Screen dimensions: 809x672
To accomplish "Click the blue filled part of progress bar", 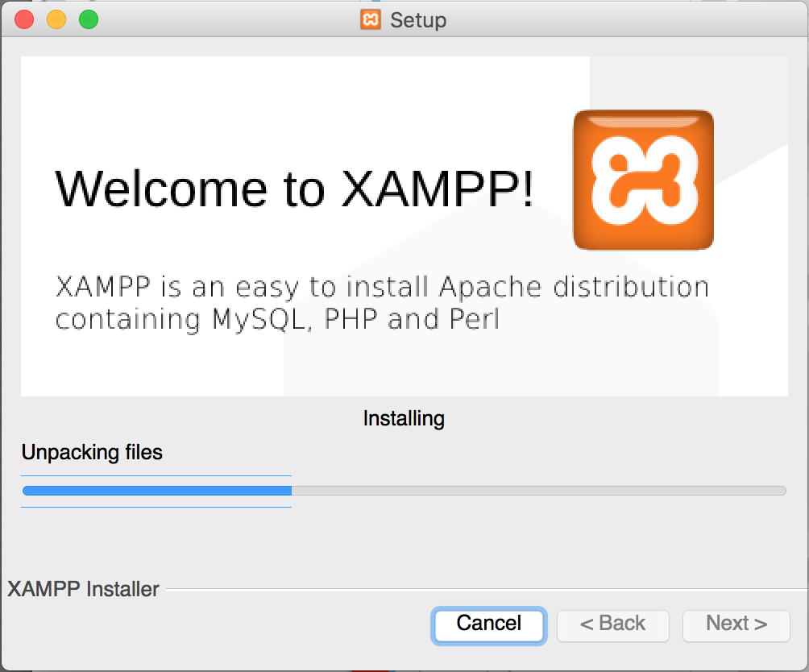I will click(x=157, y=490).
